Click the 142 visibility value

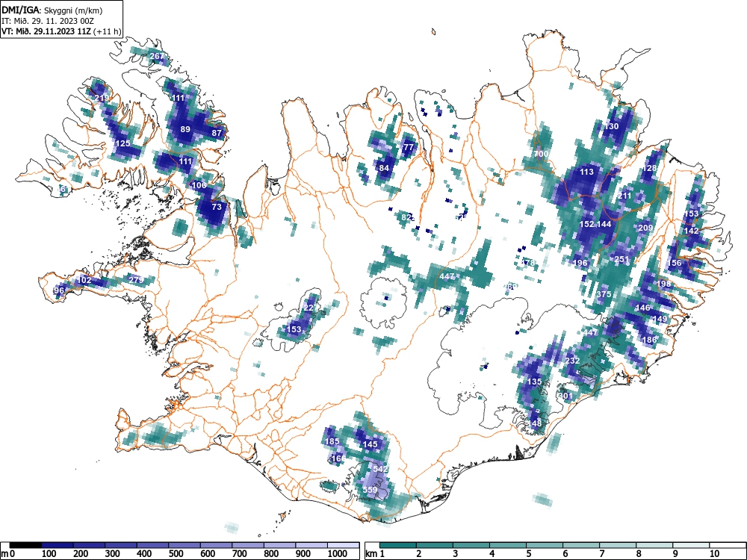pyautogui.click(x=691, y=231)
